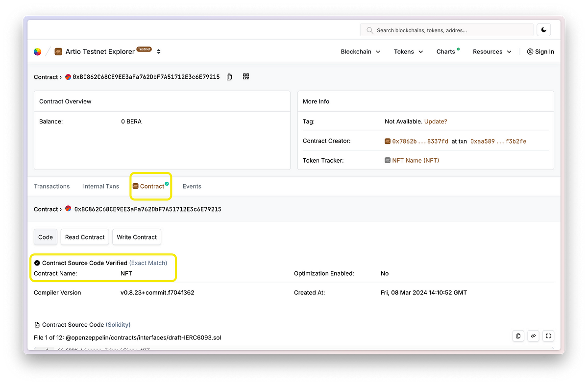The width and height of the screenshot is (588, 385).
Task: Open the Charts menu item
Action: tap(447, 51)
